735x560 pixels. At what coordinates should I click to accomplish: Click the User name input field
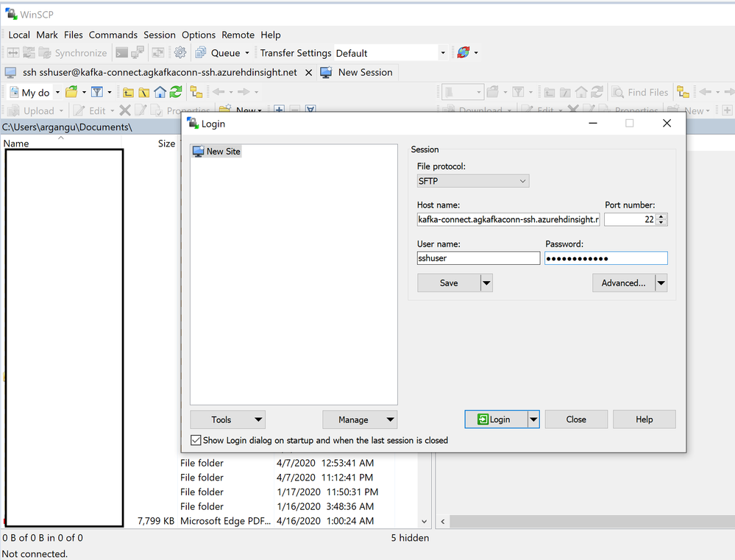pos(478,258)
